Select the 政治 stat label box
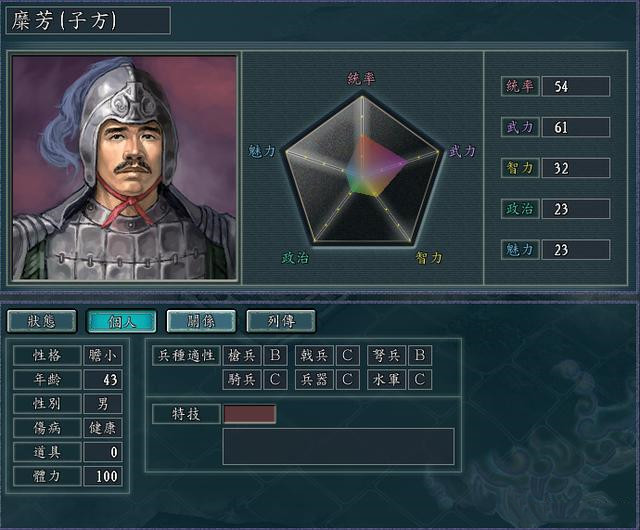The height and width of the screenshot is (530, 640). (x=520, y=209)
